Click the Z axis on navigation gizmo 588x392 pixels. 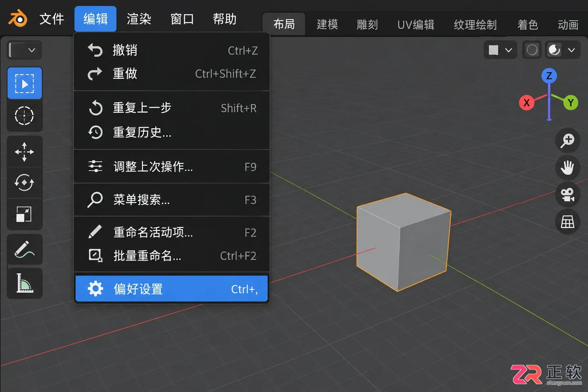(549, 76)
